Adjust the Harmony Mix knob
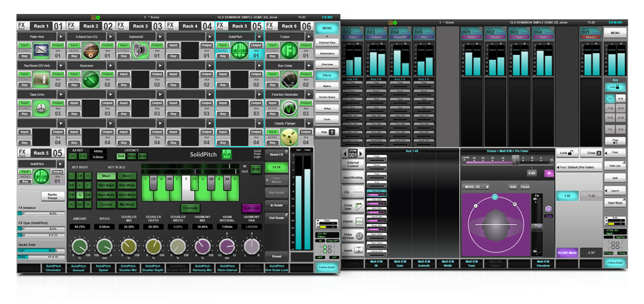The height and width of the screenshot is (304, 644). pyautogui.click(x=202, y=246)
